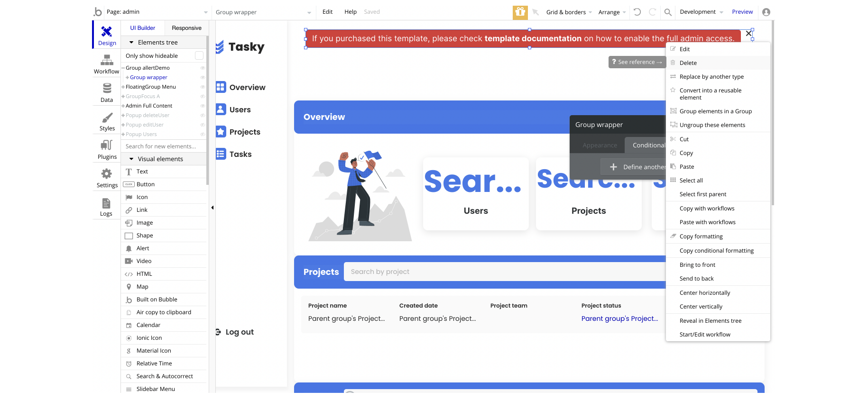
Task: Click the gift box icon
Action: tap(520, 12)
